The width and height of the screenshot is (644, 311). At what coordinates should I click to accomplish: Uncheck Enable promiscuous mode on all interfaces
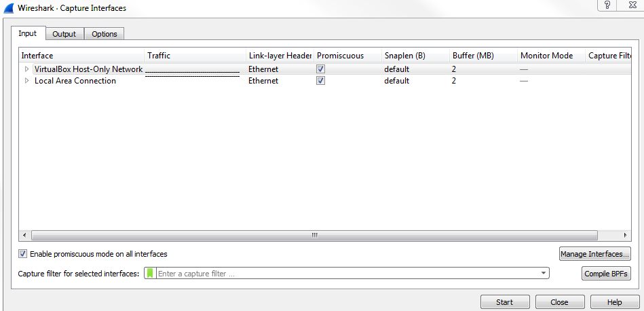[22, 254]
